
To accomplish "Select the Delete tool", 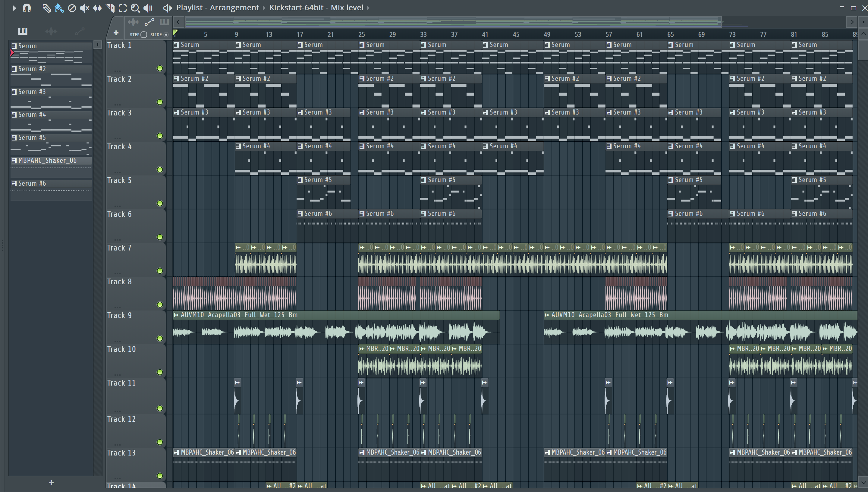I will [72, 8].
